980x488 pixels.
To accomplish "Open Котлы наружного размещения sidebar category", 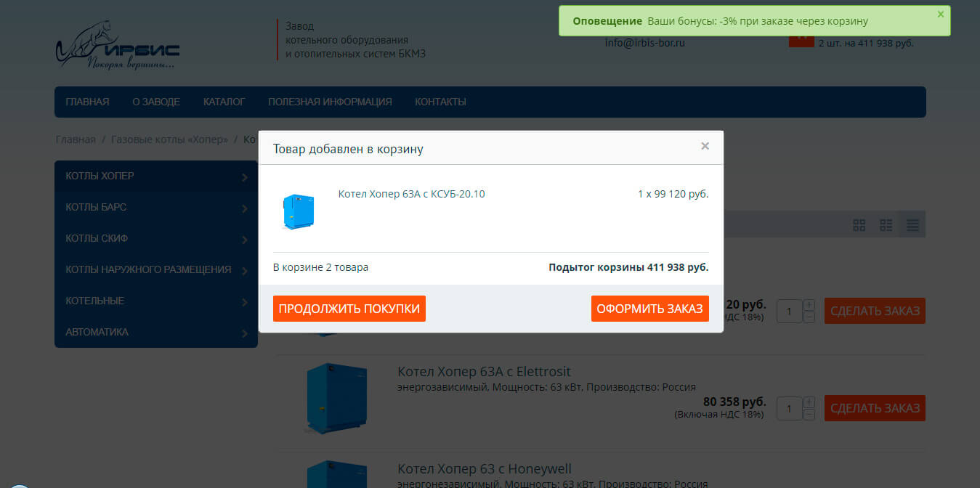I will click(156, 269).
